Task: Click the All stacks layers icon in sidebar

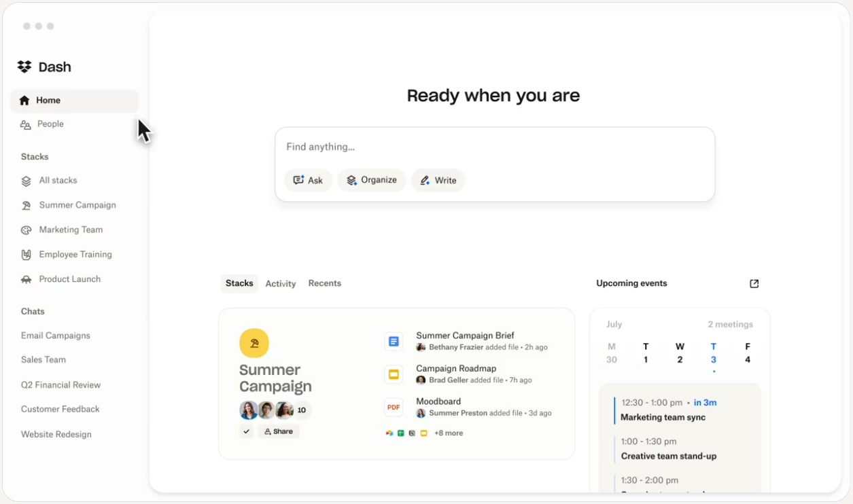Action: (27, 181)
